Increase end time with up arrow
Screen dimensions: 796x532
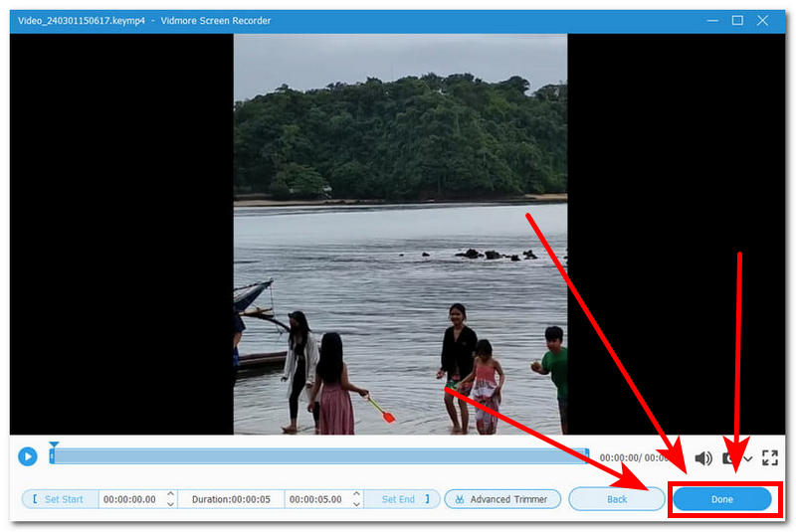pos(357,493)
